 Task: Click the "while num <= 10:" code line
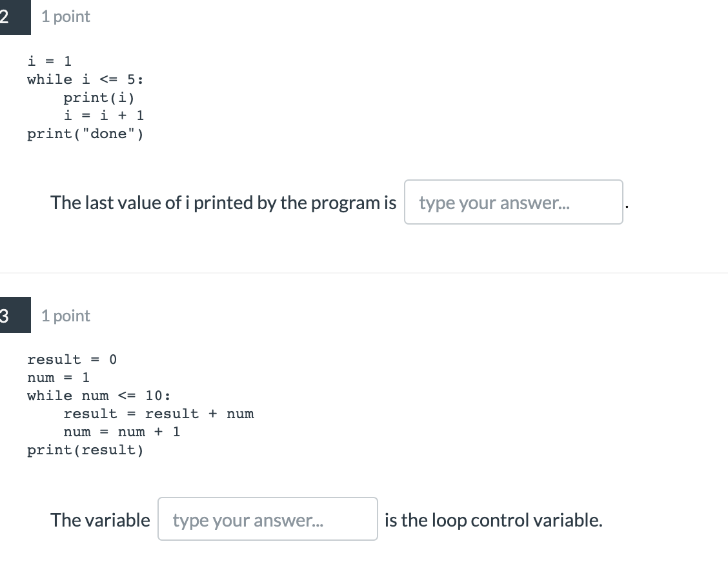coord(99,396)
